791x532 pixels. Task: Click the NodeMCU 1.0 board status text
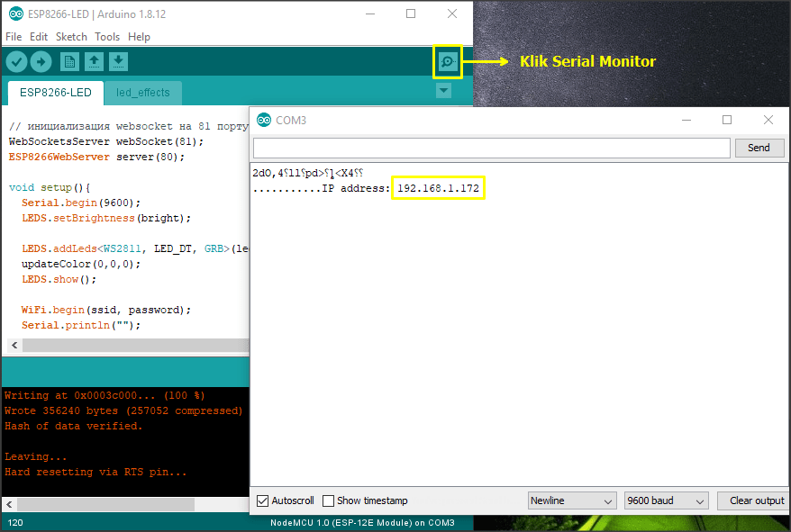coord(362,522)
